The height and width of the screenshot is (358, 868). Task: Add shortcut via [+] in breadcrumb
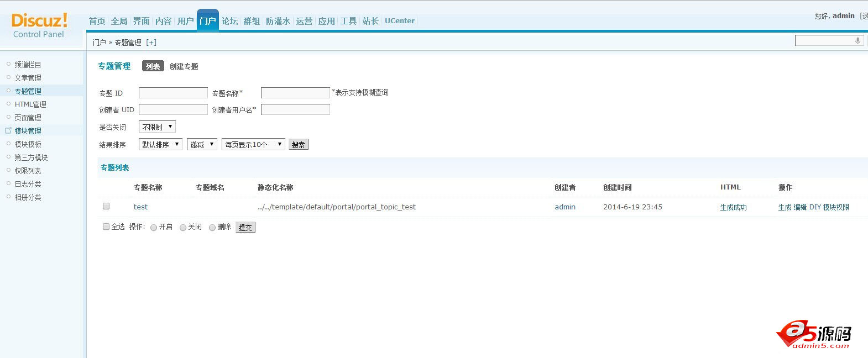pos(151,43)
